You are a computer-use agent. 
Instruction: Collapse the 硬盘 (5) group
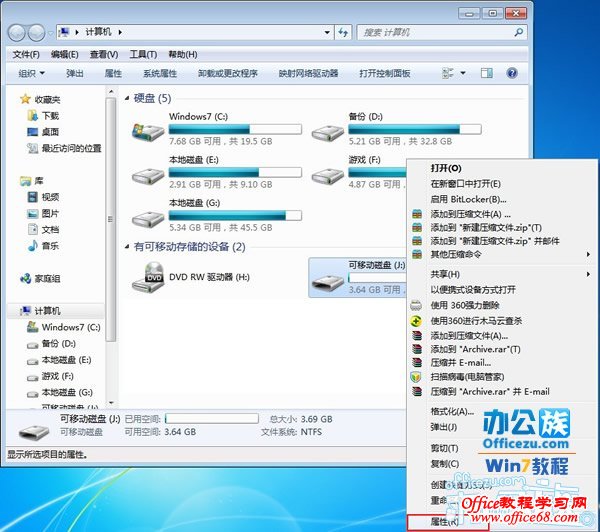tap(127, 99)
